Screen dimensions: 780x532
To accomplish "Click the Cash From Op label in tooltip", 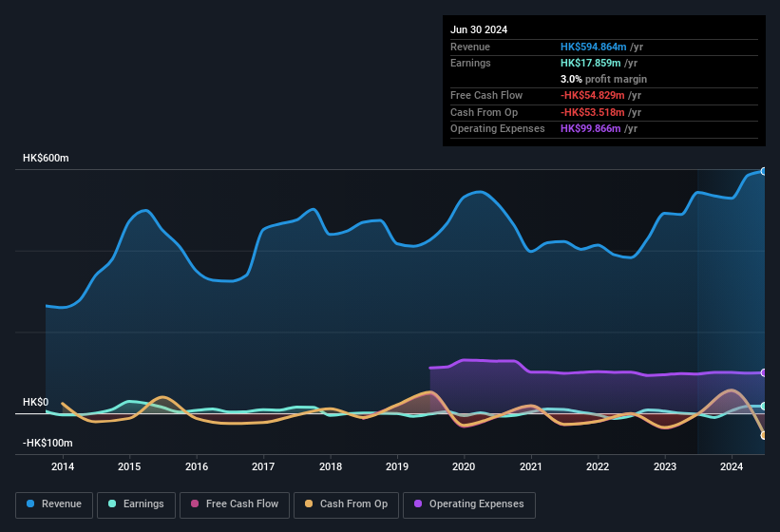I will click(484, 112).
